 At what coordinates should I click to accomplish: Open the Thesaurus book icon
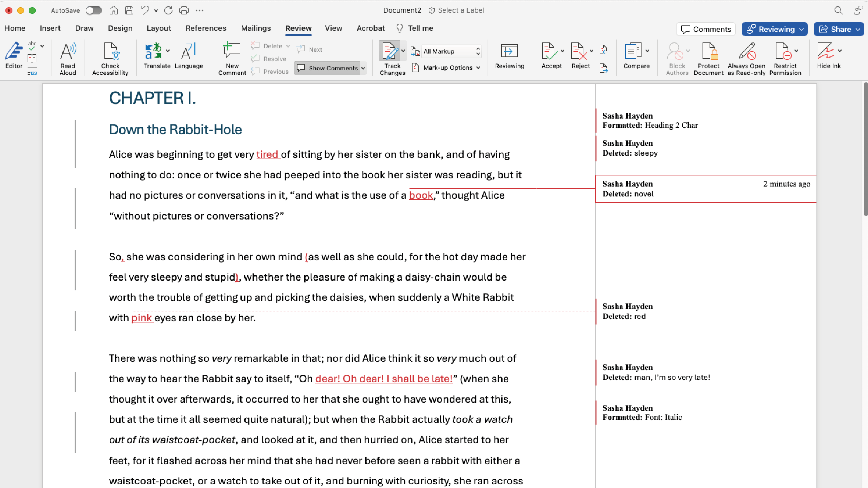pyautogui.click(x=32, y=58)
